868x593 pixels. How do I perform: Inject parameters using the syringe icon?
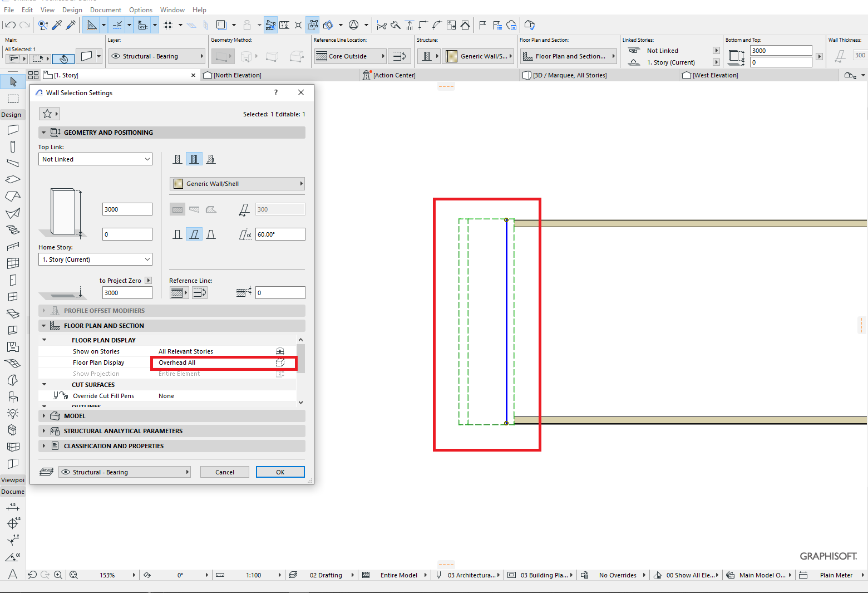[70, 24]
